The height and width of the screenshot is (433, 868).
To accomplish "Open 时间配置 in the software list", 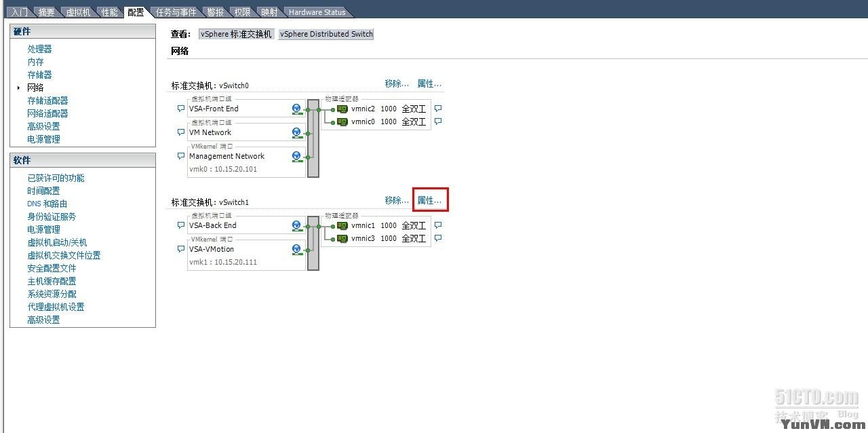I will (x=43, y=191).
